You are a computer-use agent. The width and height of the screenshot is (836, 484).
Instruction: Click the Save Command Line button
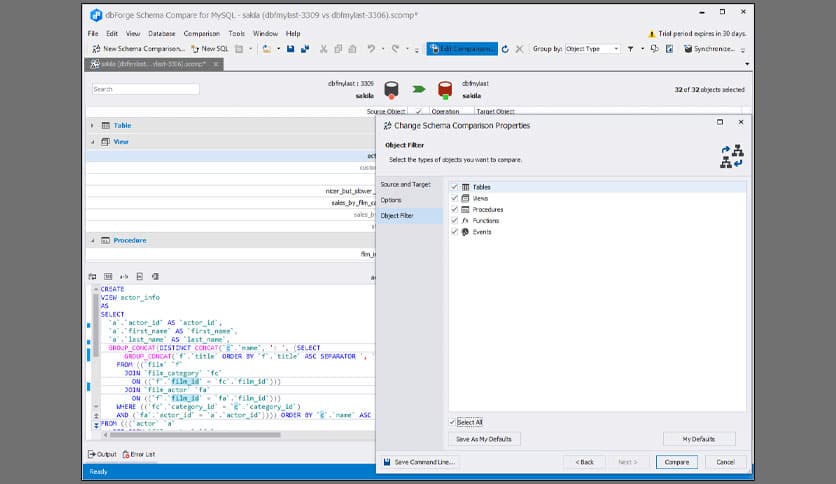420,462
